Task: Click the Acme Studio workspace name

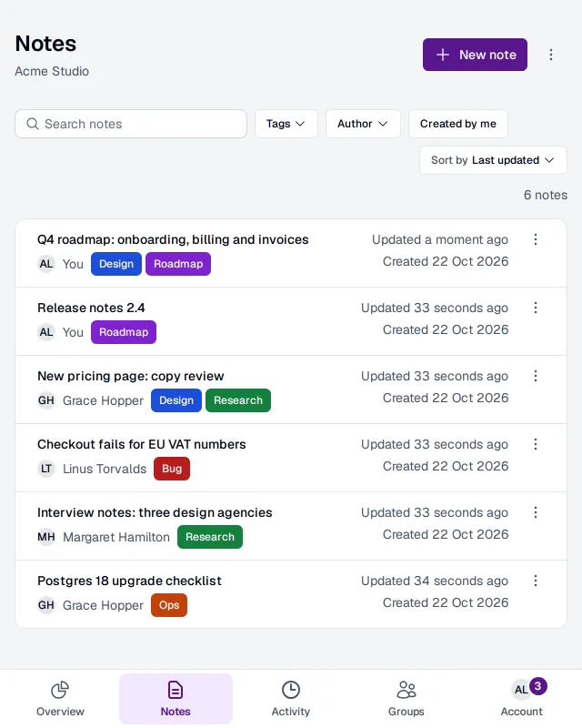Action: [52, 71]
